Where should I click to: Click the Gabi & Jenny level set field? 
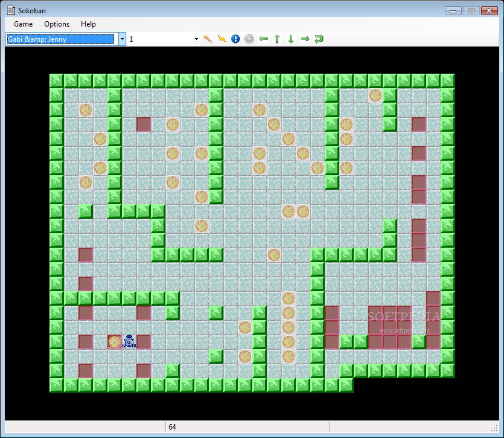click(60, 39)
